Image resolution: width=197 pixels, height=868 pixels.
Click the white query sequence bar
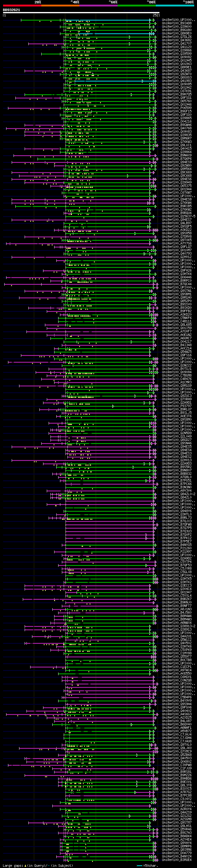click(81, 13)
